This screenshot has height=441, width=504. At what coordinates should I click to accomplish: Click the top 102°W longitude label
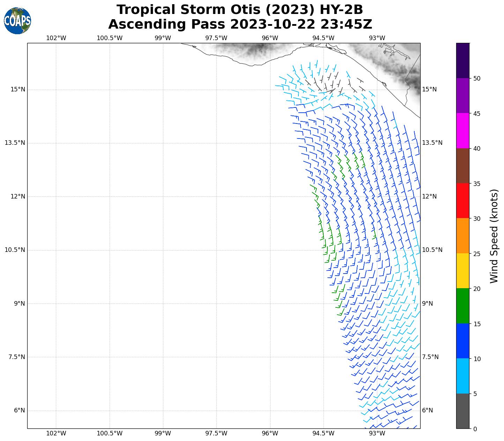tap(56, 38)
